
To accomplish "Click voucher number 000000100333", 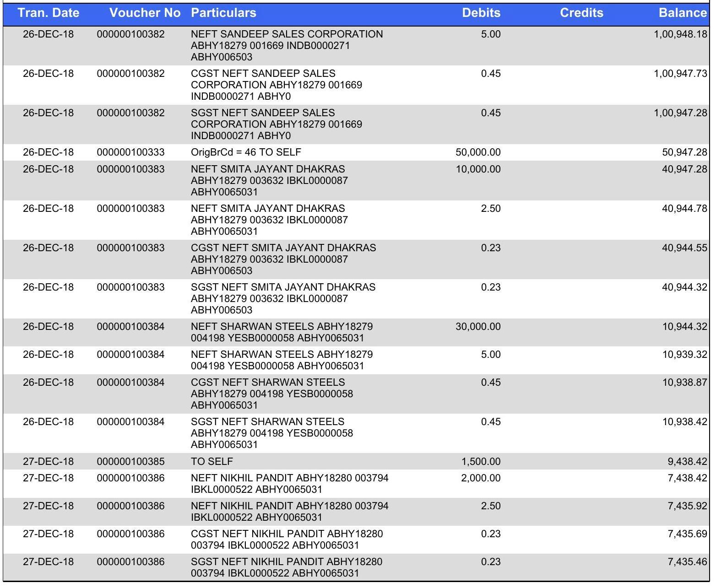I will [x=130, y=152].
